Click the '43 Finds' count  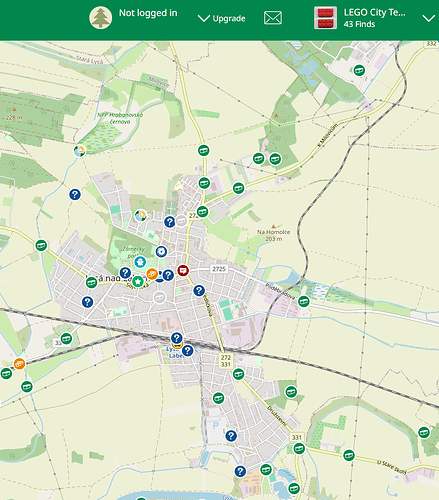(359, 24)
